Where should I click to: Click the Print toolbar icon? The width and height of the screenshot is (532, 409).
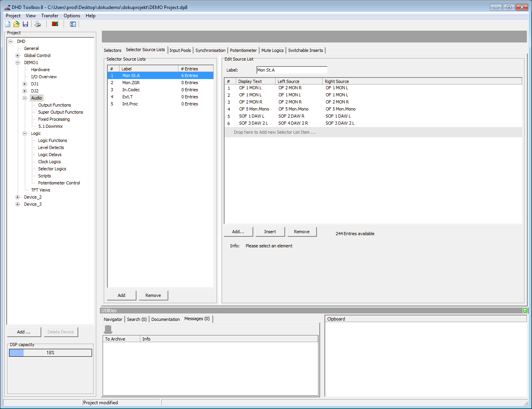(37, 24)
